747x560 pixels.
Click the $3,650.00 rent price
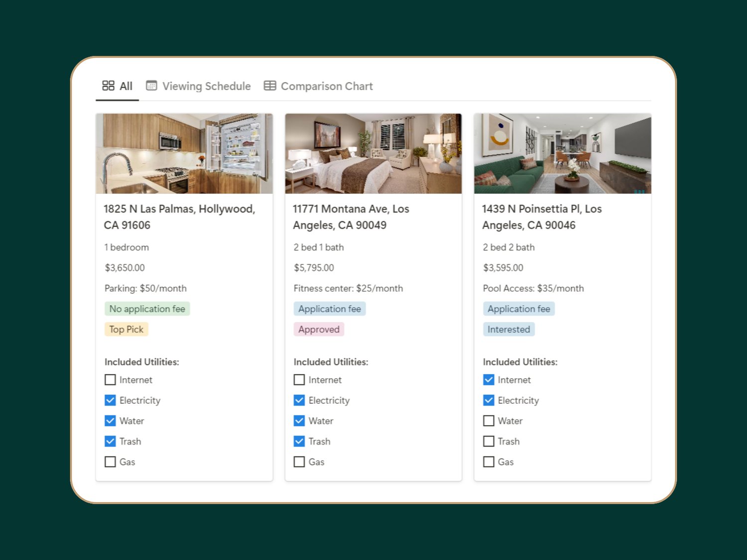point(124,268)
